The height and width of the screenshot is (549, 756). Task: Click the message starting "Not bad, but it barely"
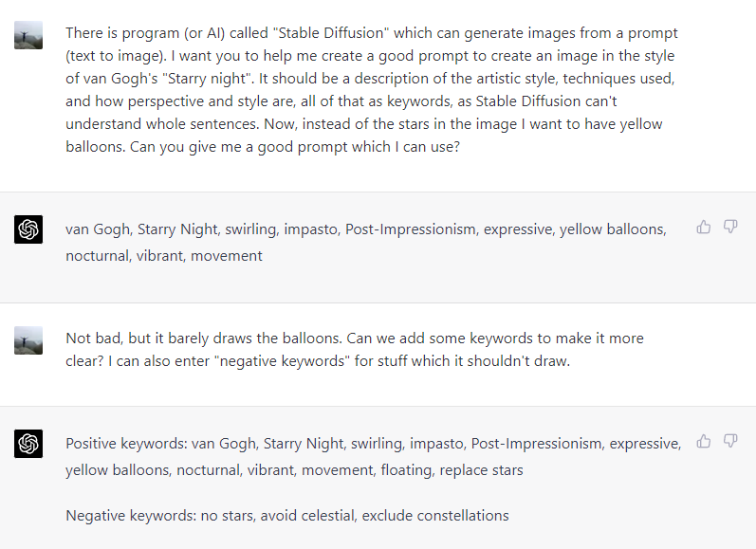click(x=355, y=350)
